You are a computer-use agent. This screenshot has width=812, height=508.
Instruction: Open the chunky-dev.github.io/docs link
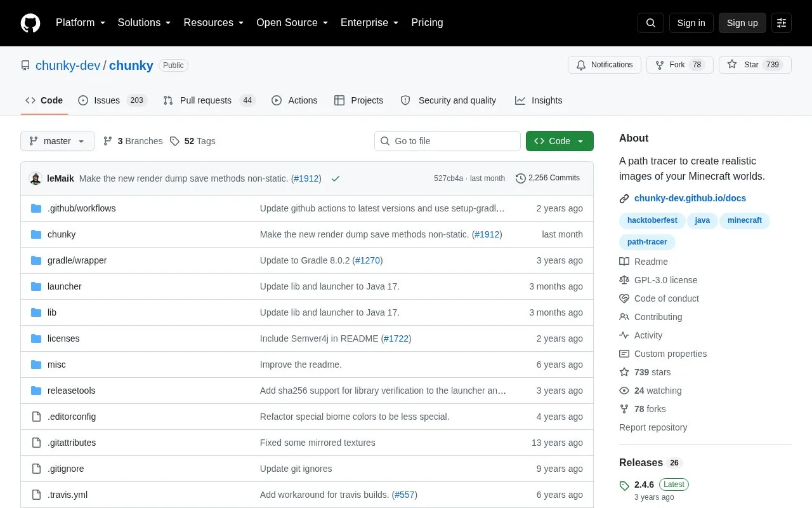tap(690, 198)
